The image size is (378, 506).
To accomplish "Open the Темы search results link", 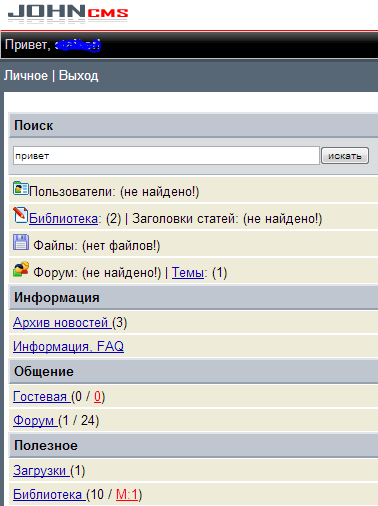I will tap(188, 273).
